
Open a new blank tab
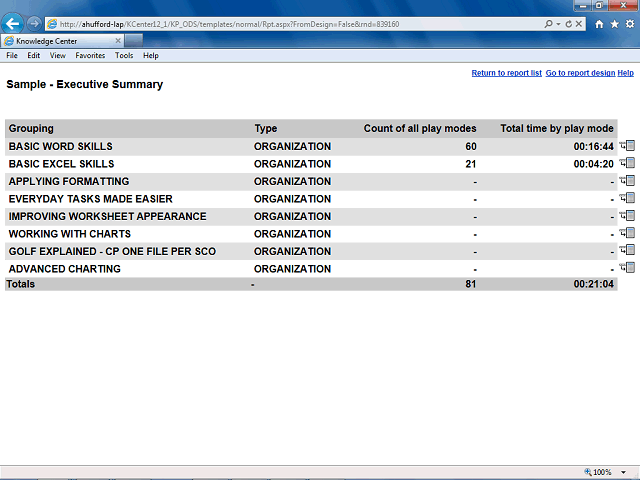[x=133, y=41]
